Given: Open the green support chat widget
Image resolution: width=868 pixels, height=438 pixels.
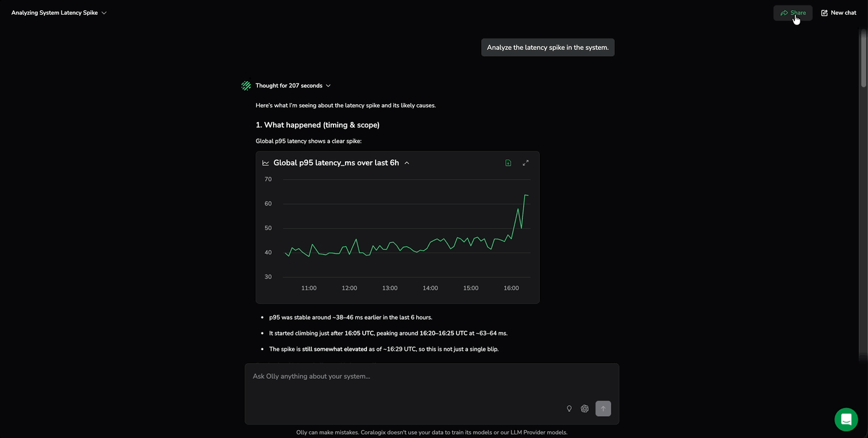Looking at the screenshot, I should [846, 420].
